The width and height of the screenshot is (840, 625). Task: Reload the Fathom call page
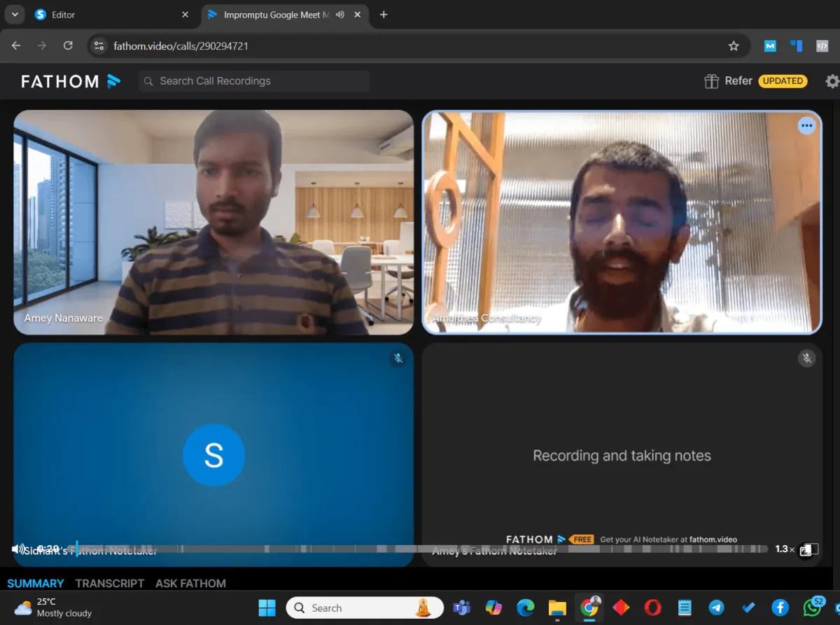(x=68, y=45)
